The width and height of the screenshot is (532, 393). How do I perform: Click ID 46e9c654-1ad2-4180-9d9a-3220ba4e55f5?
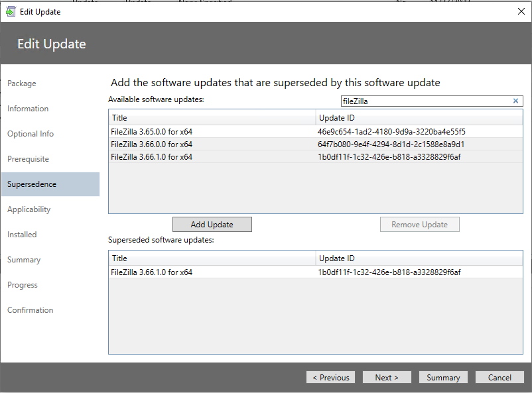391,132
